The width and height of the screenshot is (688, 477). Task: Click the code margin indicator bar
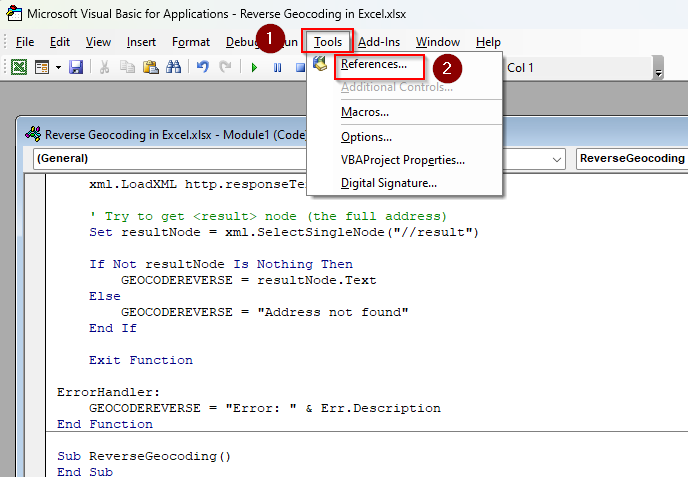35,325
